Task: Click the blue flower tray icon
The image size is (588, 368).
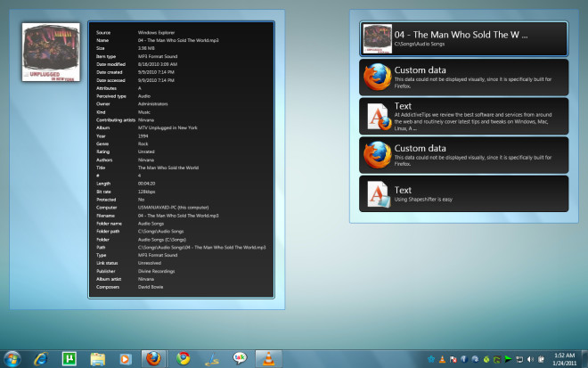Action: coord(431,359)
